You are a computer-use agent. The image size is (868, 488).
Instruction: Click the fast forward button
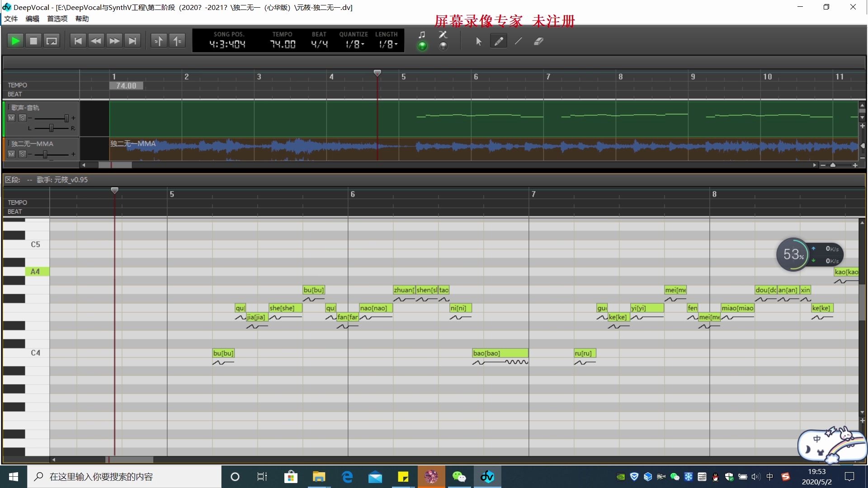[114, 41]
